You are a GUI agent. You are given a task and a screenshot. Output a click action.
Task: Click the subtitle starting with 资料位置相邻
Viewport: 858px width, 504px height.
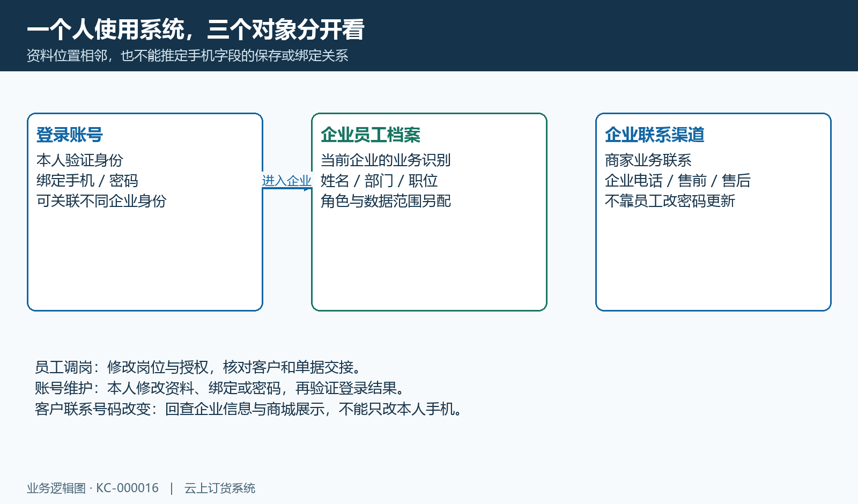(188, 56)
